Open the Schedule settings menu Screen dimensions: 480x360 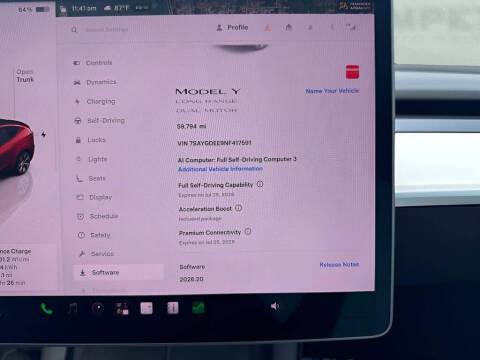(98, 216)
